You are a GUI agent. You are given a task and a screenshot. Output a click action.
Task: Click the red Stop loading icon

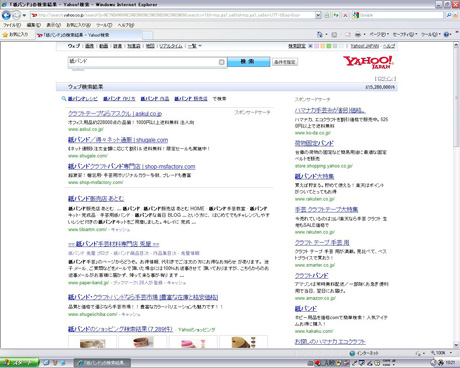[345, 15]
